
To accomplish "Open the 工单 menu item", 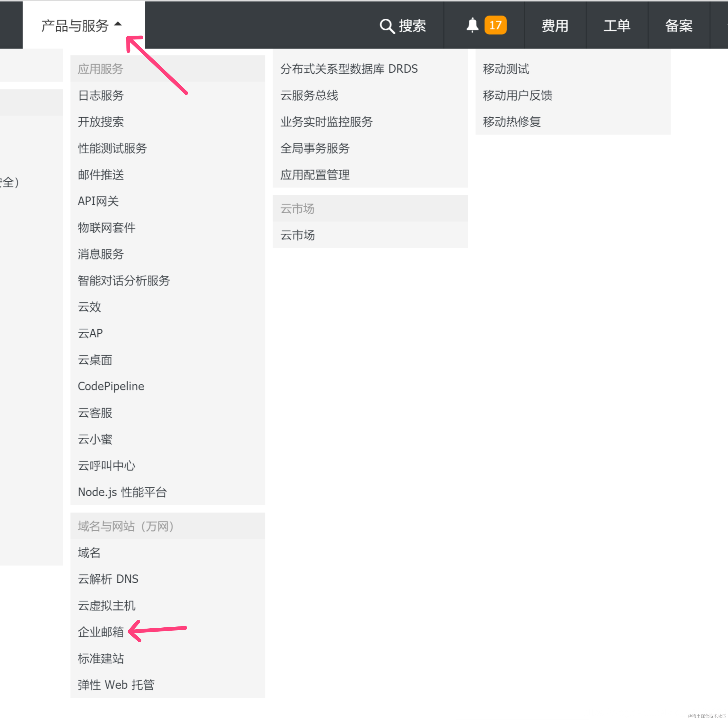I will (x=617, y=25).
